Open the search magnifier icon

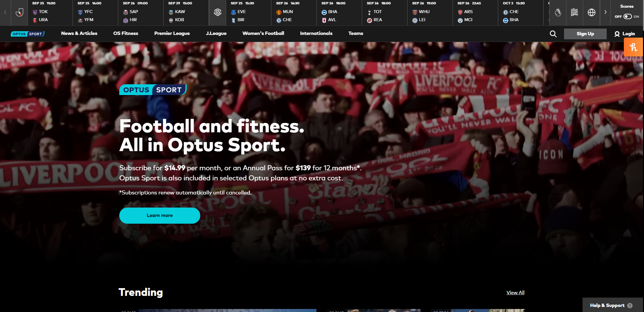pyautogui.click(x=553, y=34)
